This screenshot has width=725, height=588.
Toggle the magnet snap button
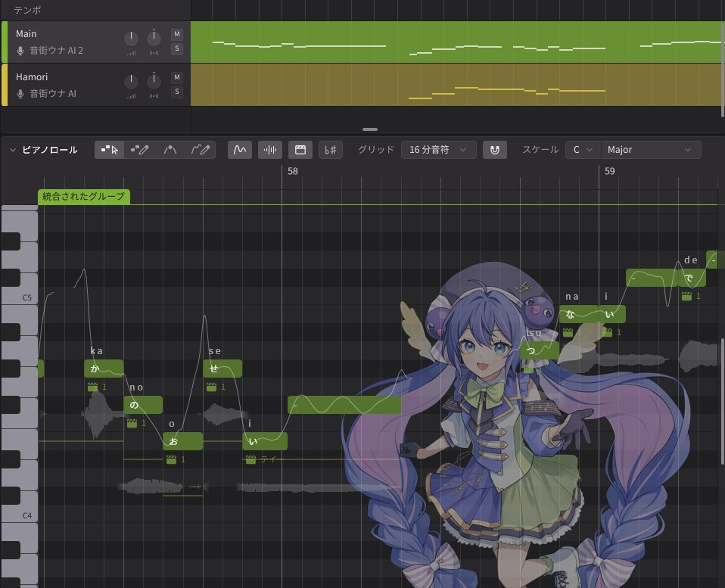[494, 150]
